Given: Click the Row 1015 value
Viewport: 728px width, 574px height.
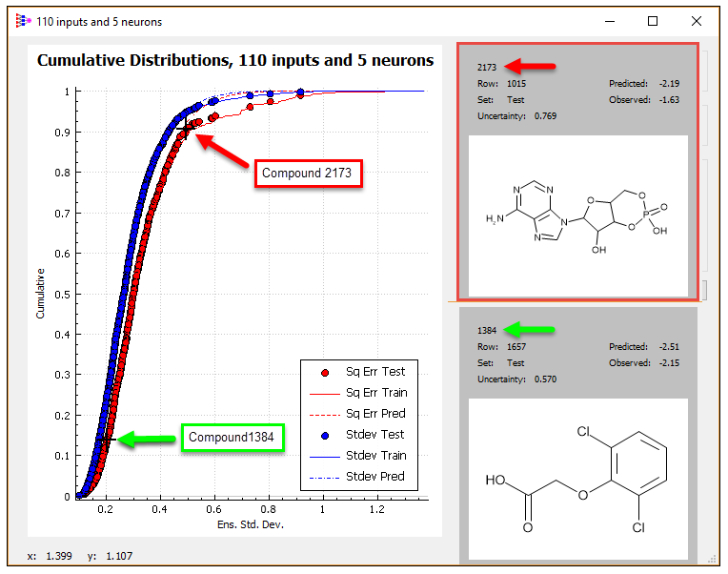Looking at the screenshot, I should [516, 84].
